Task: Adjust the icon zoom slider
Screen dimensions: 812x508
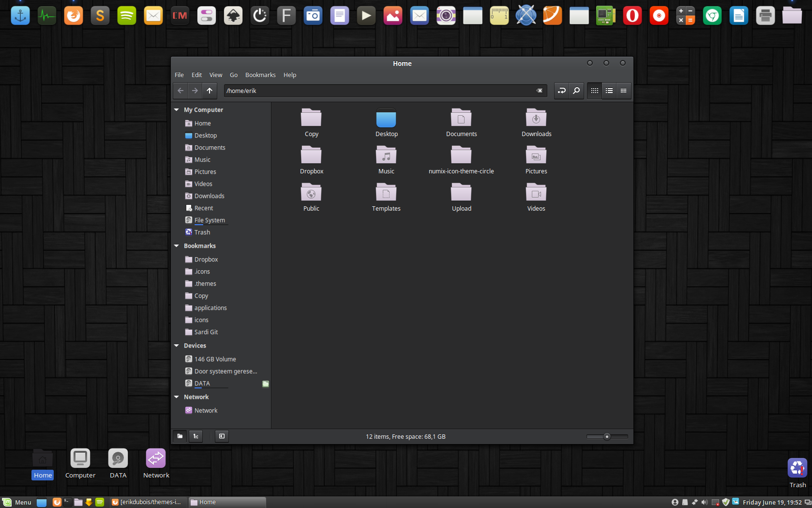Action: pos(607,436)
